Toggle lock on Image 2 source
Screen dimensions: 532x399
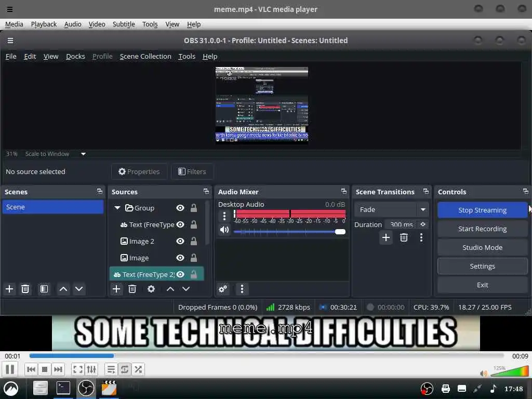pos(194,241)
